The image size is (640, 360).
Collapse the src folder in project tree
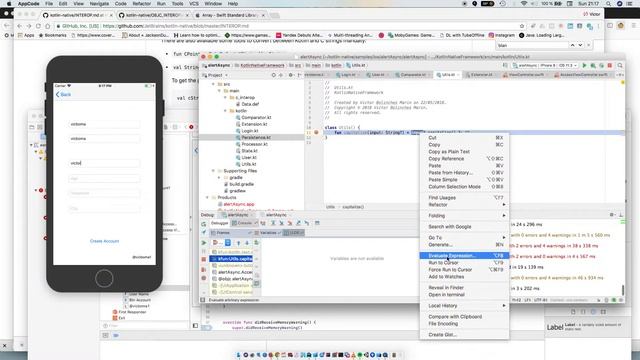(213, 84)
